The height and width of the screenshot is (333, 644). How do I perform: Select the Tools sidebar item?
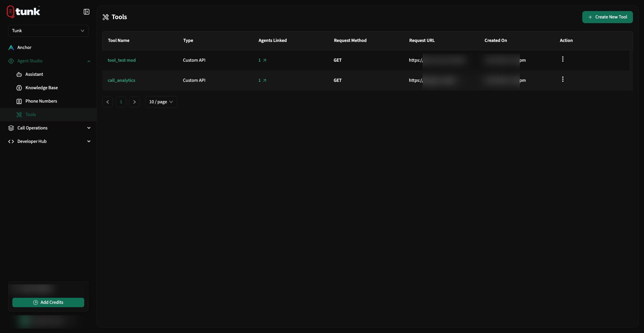(x=48, y=115)
